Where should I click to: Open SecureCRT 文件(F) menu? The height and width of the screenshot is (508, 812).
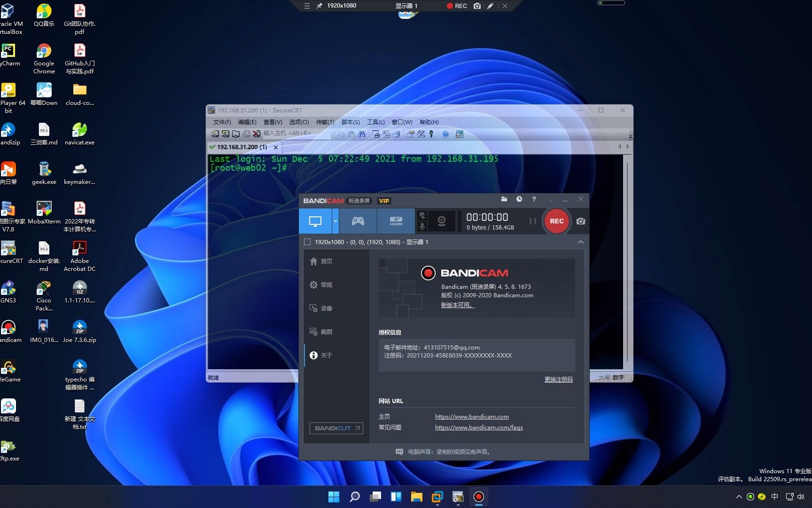(222, 122)
